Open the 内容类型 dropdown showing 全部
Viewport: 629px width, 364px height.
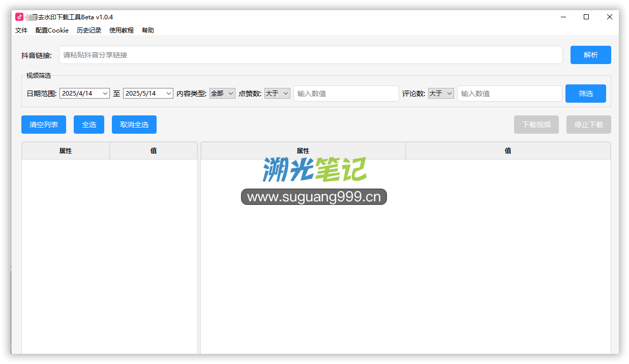coord(222,94)
